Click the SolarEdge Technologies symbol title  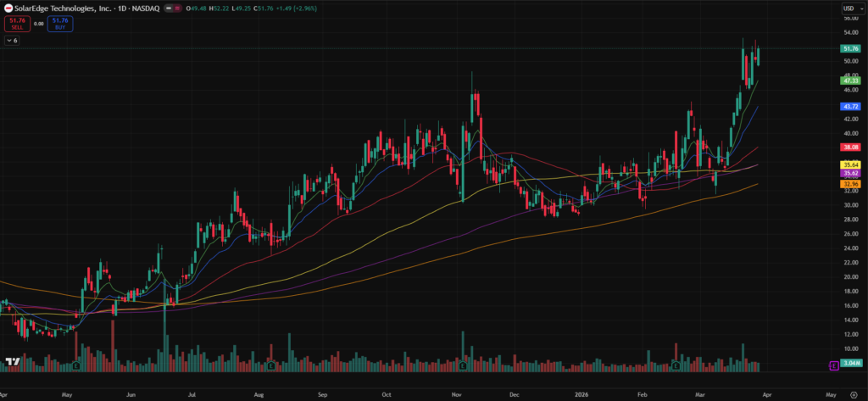70,8
